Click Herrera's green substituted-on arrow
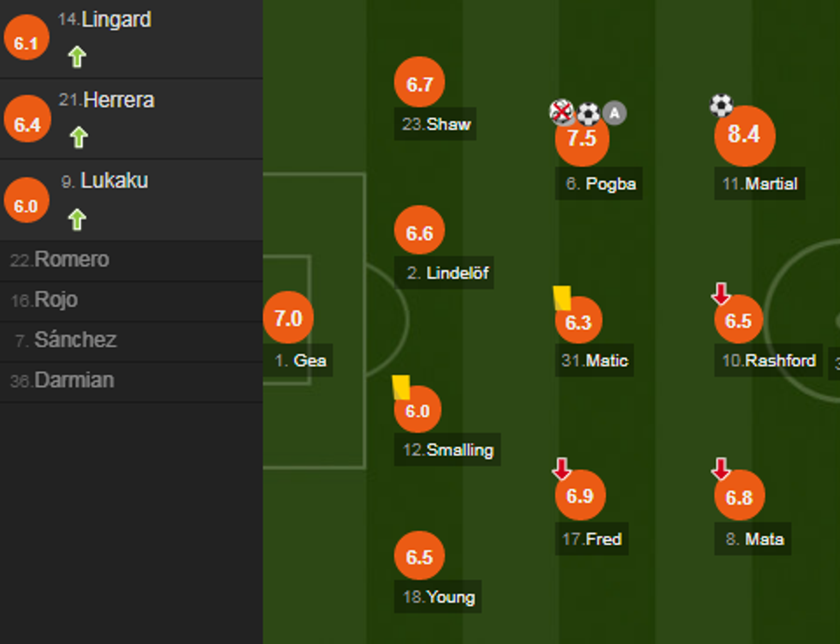 tap(78, 137)
